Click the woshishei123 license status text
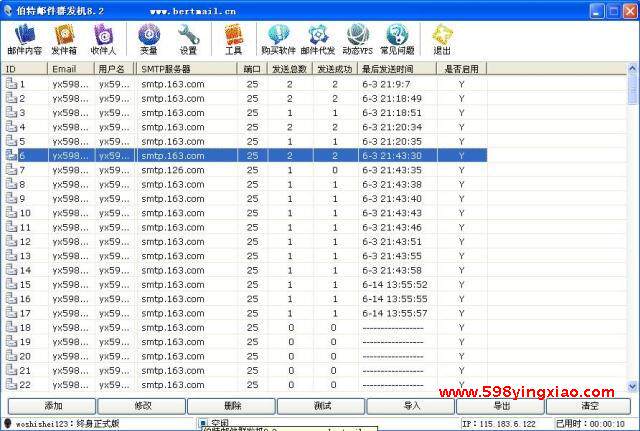Screen dimensions: 640x431 point(67,424)
